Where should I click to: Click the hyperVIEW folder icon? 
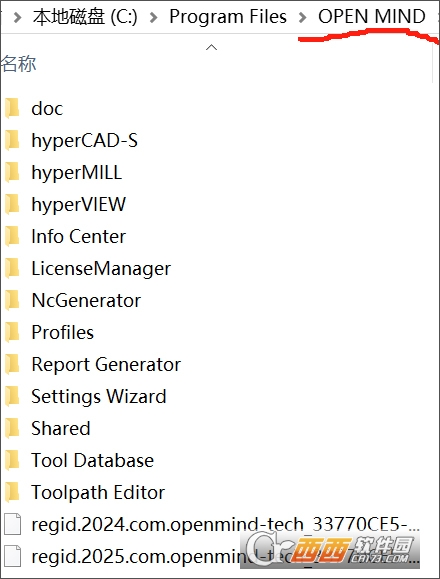point(12,204)
